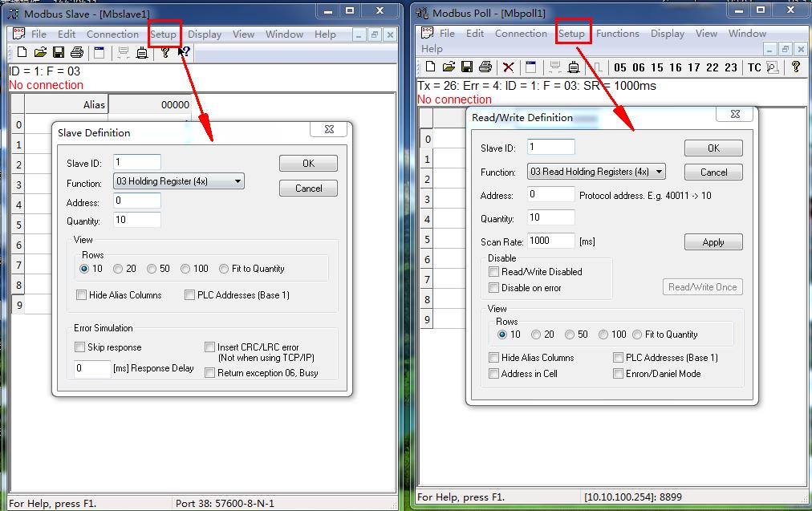Open file icon in Modbus Poll toolbar
The height and width of the screenshot is (511, 812).
pos(449,67)
